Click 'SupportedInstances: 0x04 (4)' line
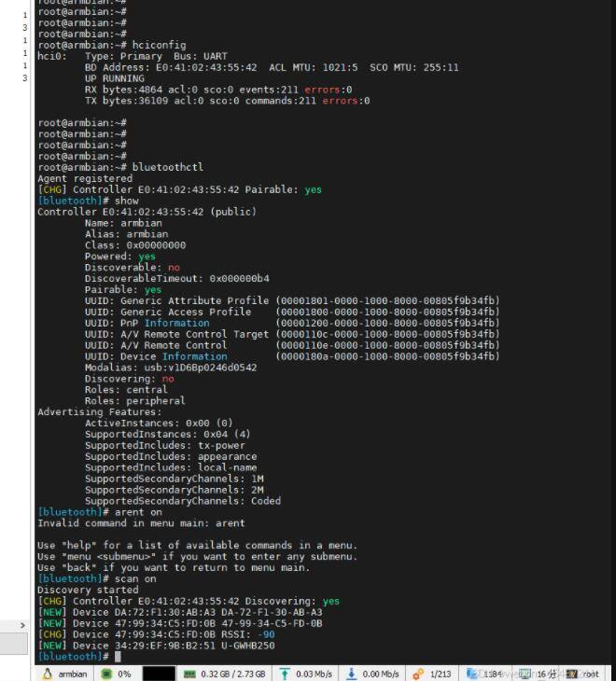616x681 pixels. [x=168, y=435]
